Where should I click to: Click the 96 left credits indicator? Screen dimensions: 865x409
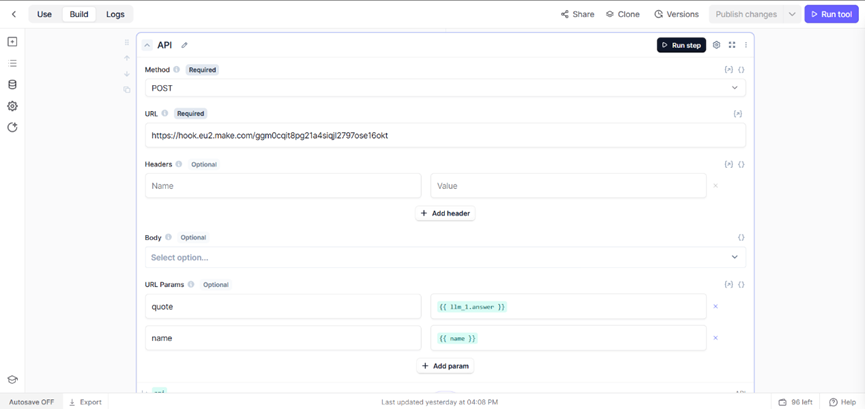(795, 402)
